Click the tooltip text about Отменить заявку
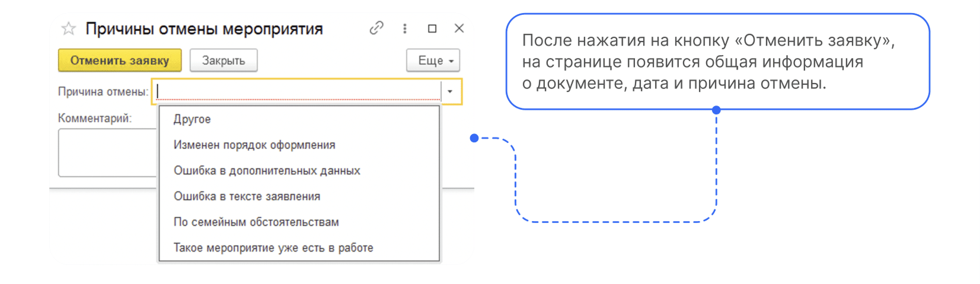This screenshot has height=284, width=980. click(708, 62)
